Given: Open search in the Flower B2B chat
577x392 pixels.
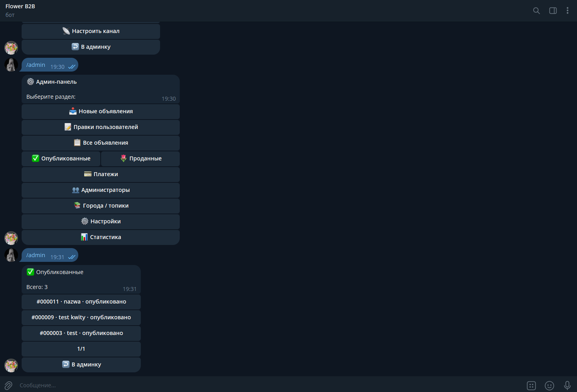Looking at the screenshot, I should pyautogui.click(x=536, y=11).
